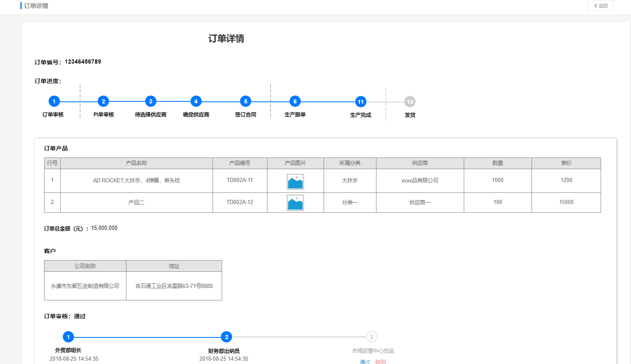Click product name 产品二

tap(136, 202)
